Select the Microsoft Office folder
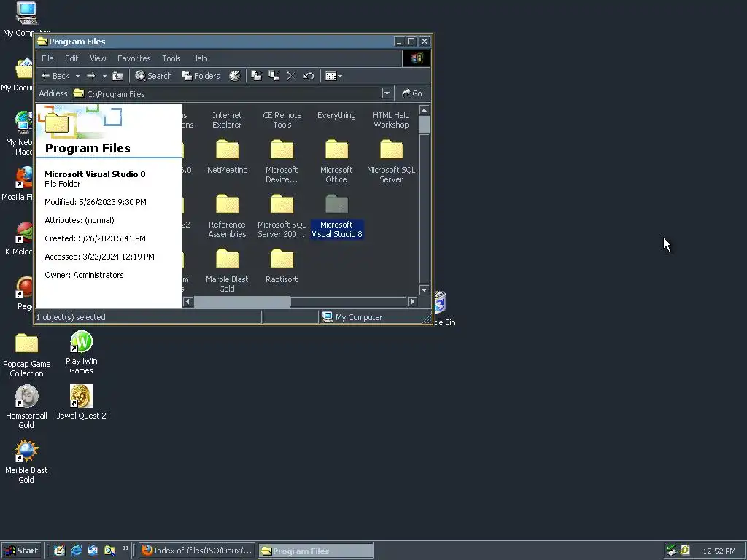The width and height of the screenshot is (747, 560). [x=336, y=161]
